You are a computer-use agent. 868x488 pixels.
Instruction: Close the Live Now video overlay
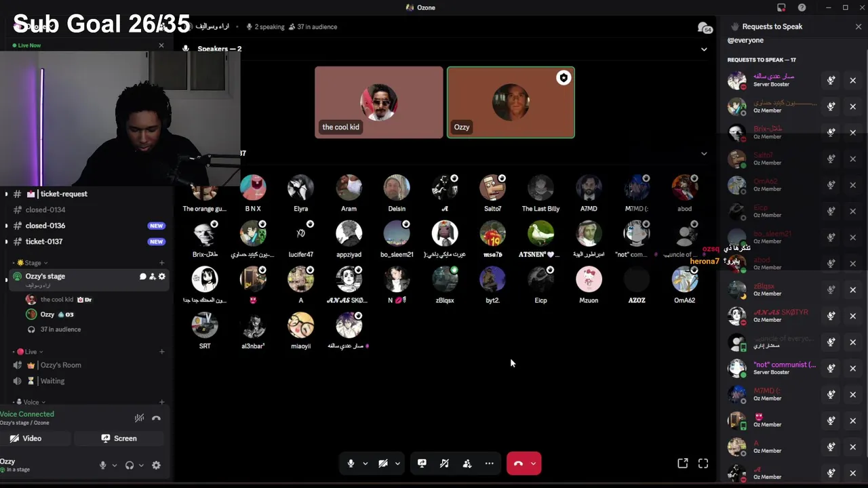[161, 45]
